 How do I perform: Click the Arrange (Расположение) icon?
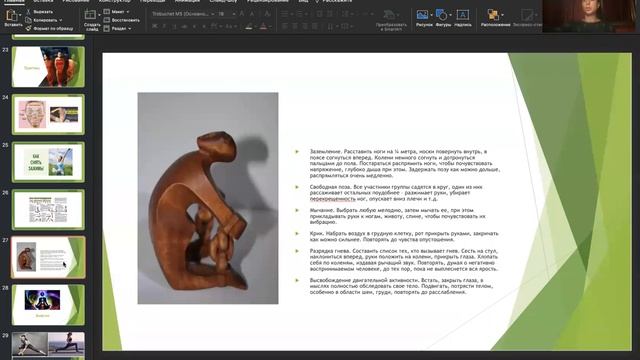493,15
